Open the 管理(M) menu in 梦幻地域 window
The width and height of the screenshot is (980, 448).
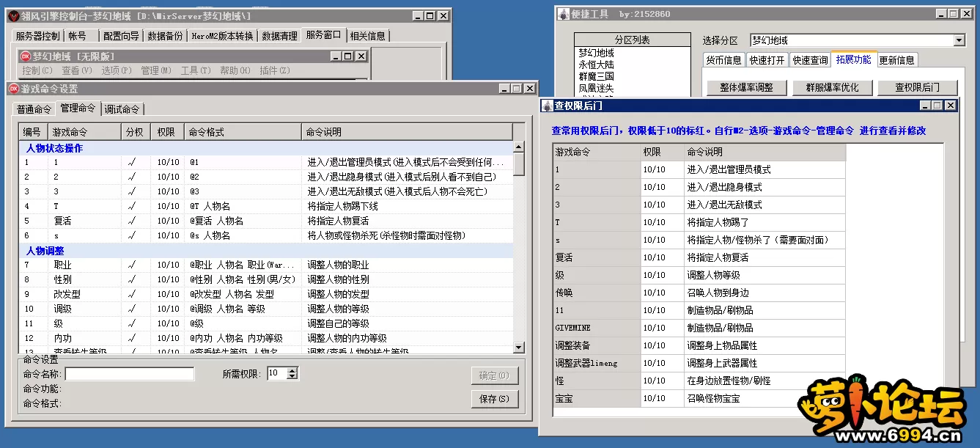coord(156,70)
